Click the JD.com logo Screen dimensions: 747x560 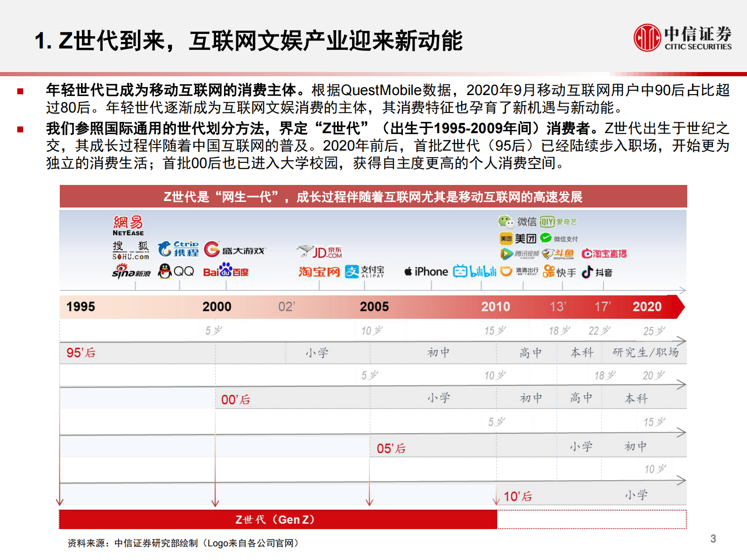tap(320, 252)
